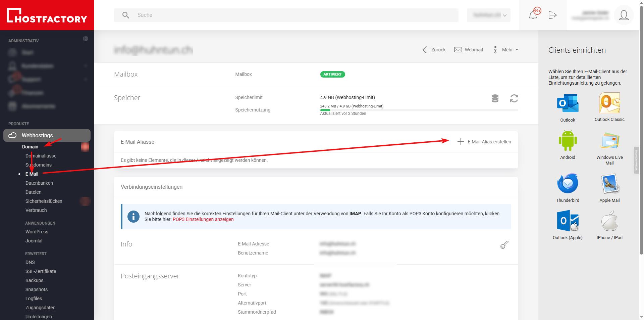Image resolution: width=644 pixels, height=320 pixels.
Task: Open Backups in sidebar
Action: point(35,280)
